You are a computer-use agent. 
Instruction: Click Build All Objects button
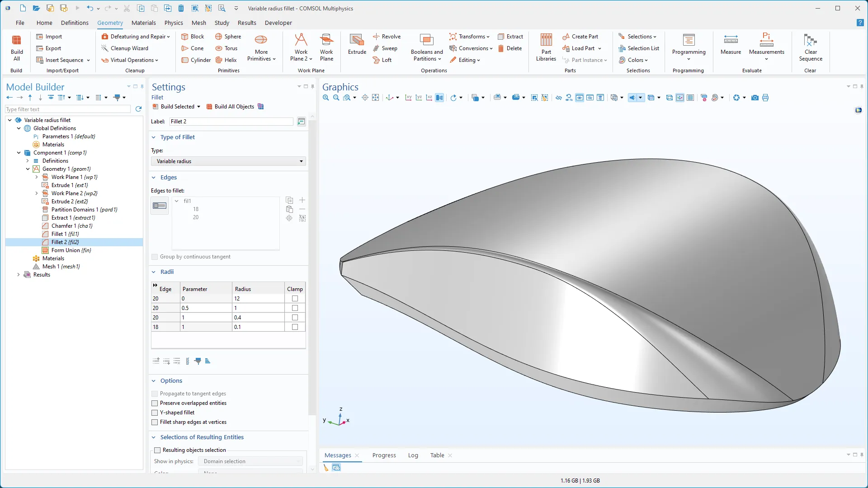[x=230, y=107]
